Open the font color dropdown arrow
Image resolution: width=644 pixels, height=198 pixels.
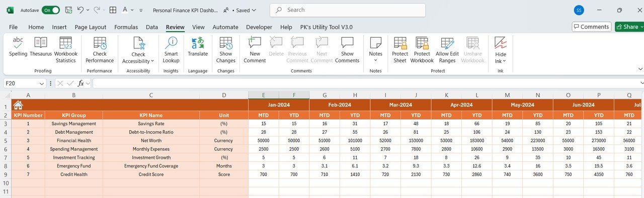[132, 10]
